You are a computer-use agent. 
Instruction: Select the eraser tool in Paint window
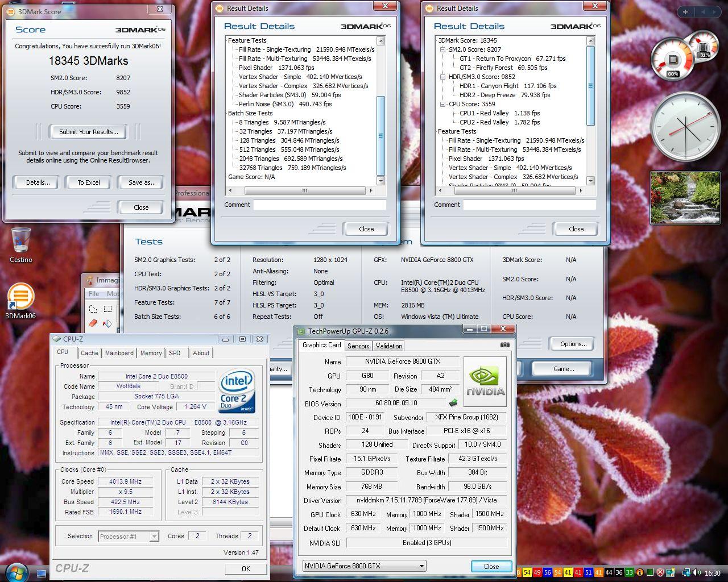point(94,323)
